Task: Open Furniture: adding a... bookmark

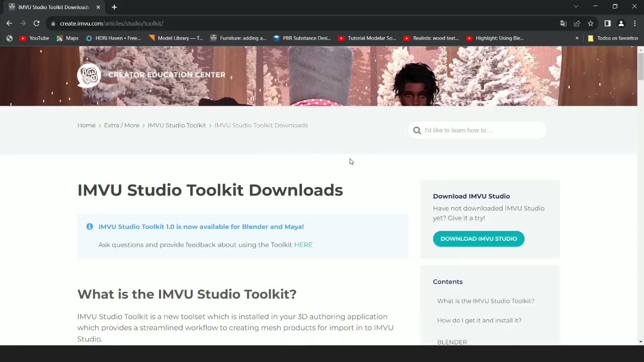Action: tap(238, 38)
